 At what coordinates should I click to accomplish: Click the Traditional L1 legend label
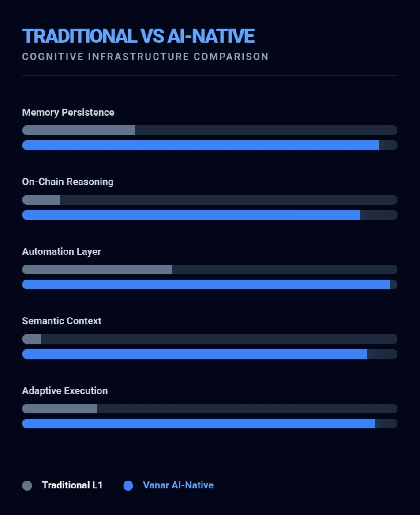[72, 485]
